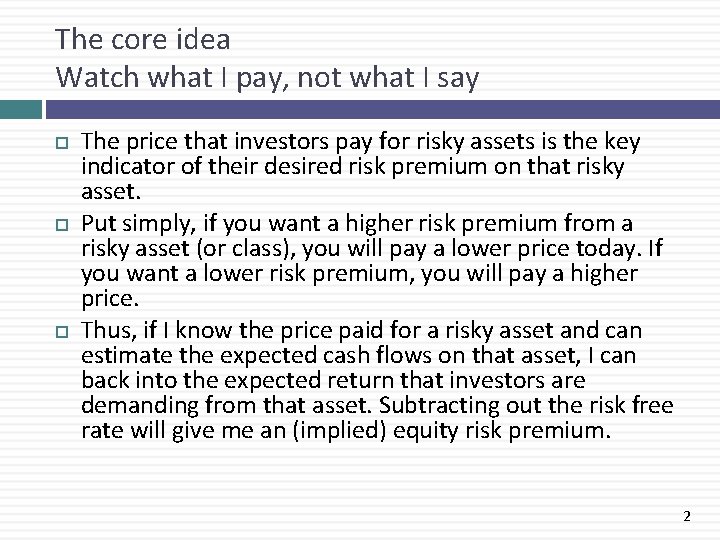
Task: Click subtitle "Watch what I pay, not what I say"
Action: 267,77
